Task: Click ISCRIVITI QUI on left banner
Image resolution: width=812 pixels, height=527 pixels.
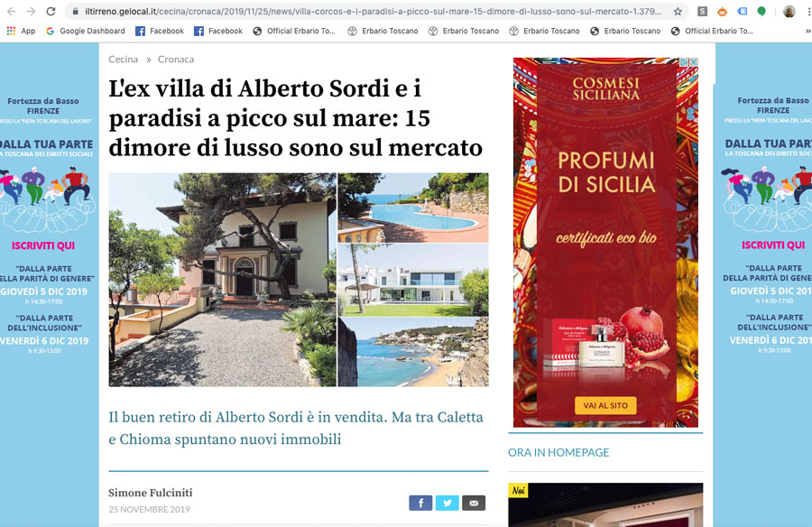Action: (43, 245)
